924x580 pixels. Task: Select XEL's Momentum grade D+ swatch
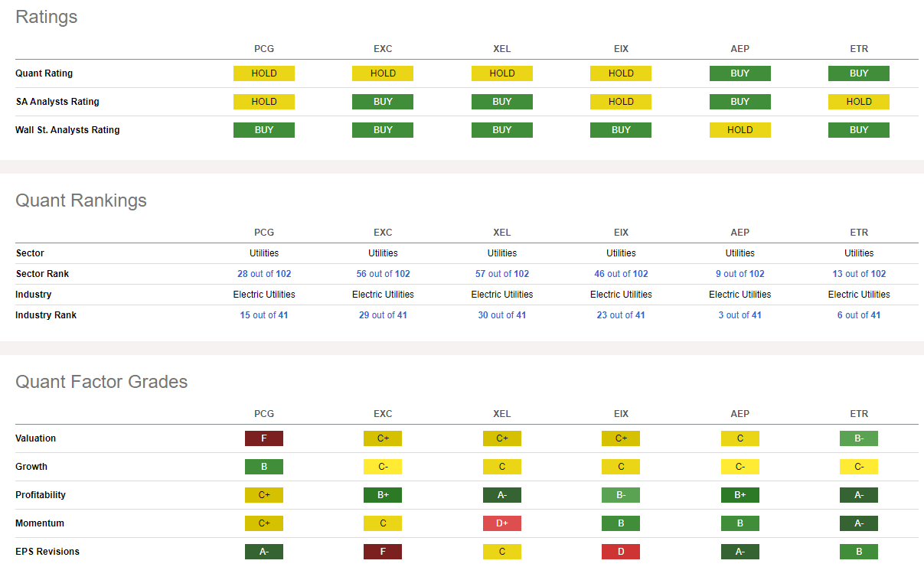click(502, 523)
